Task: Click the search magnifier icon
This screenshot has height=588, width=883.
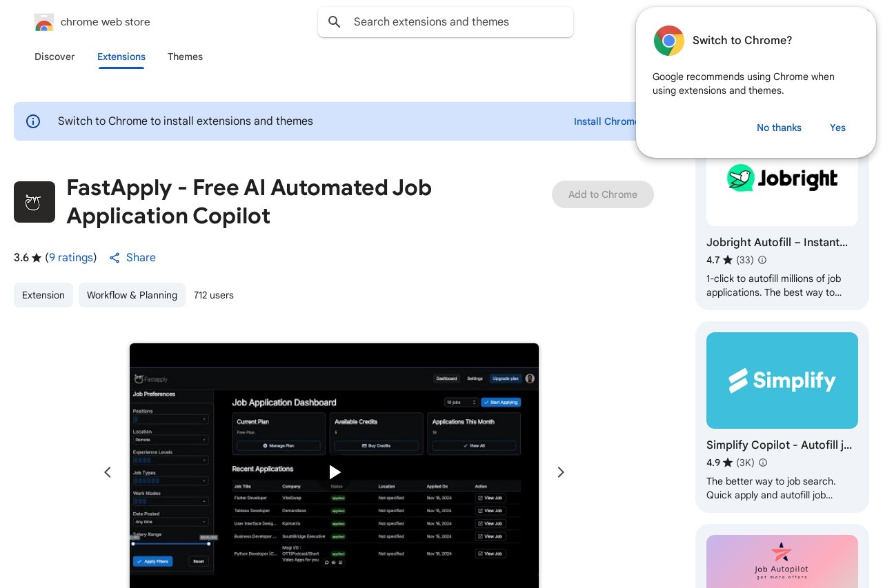Action: click(335, 22)
